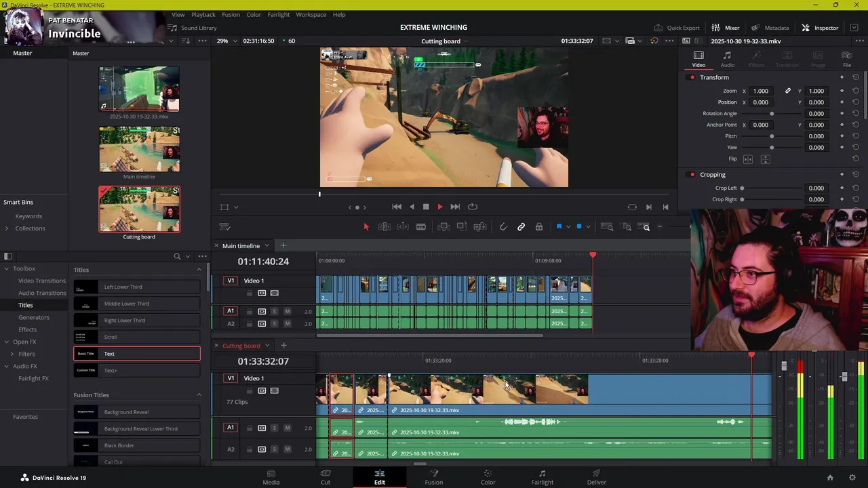Viewport: 868px width, 488px height.
Task: Go to the Media page
Action: (x=271, y=477)
